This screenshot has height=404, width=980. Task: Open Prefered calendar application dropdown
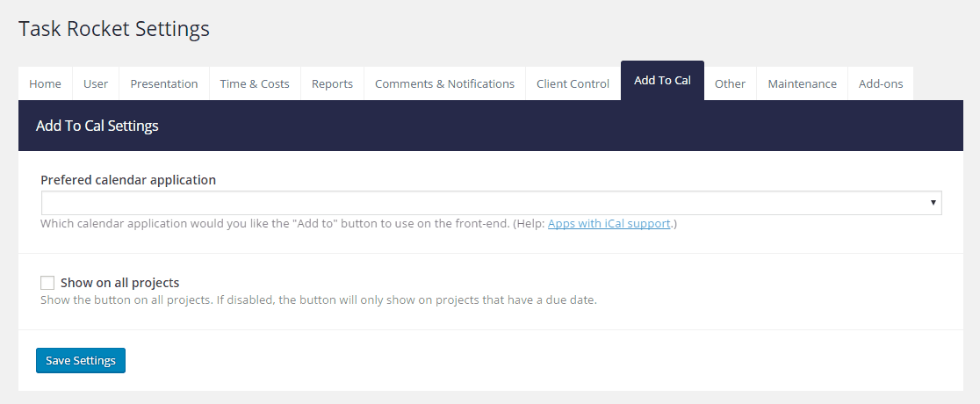click(491, 203)
